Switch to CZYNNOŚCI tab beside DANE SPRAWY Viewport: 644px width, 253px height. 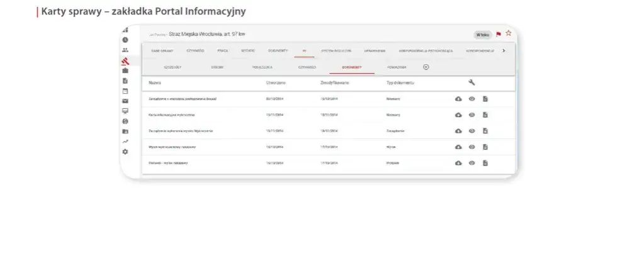(x=195, y=51)
